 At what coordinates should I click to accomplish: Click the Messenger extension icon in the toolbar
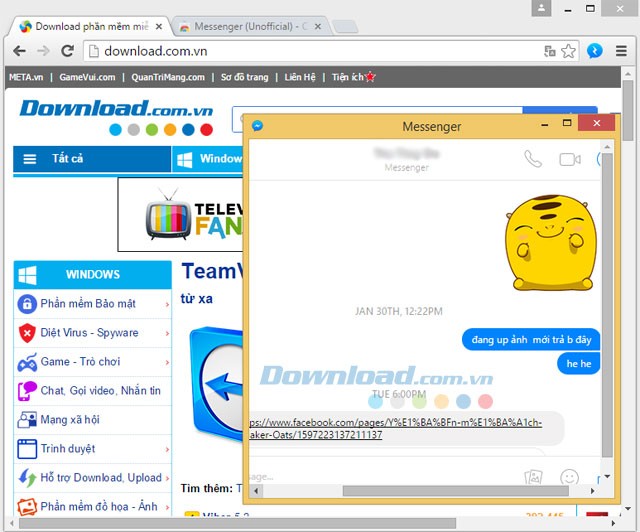pyautogui.click(x=595, y=51)
